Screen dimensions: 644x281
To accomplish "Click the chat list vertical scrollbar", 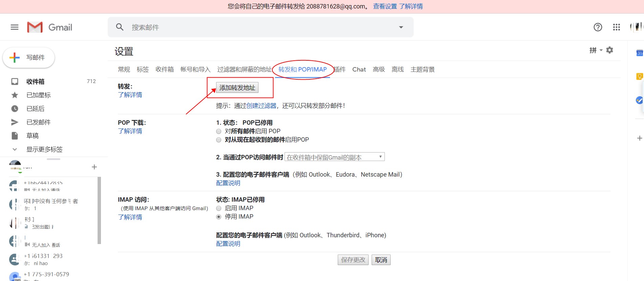I will tap(99, 210).
